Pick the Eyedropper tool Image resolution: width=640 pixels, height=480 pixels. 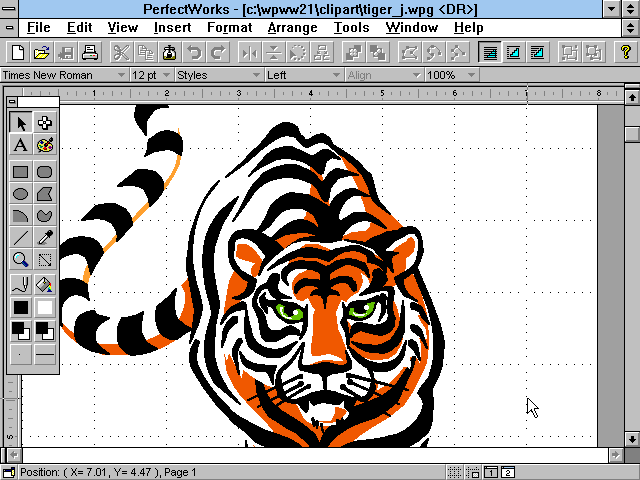tap(44, 238)
